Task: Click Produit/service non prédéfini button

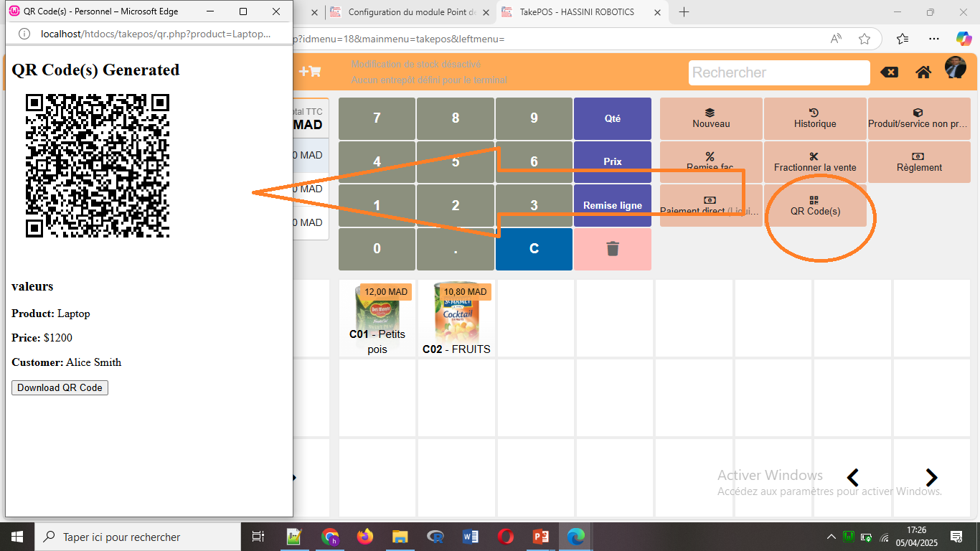Action: [x=918, y=118]
